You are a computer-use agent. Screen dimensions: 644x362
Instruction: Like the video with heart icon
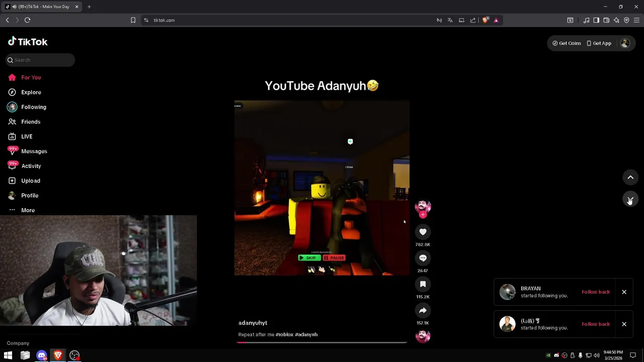423,232
